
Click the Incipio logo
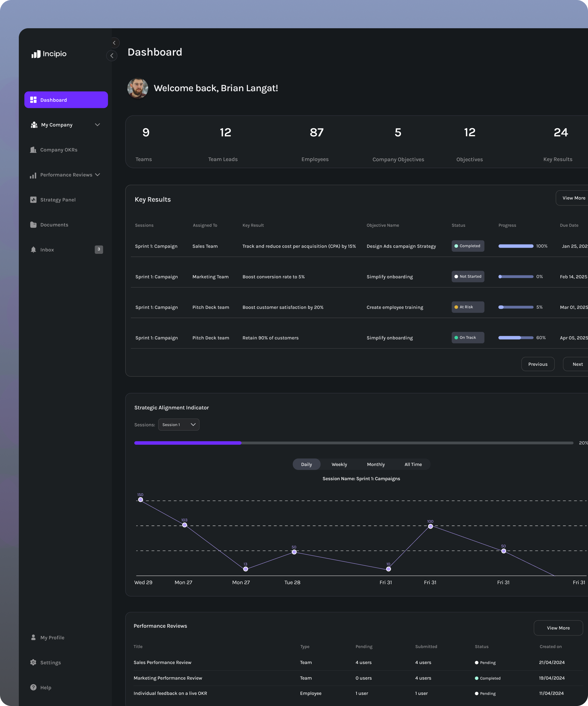(49, 54)
